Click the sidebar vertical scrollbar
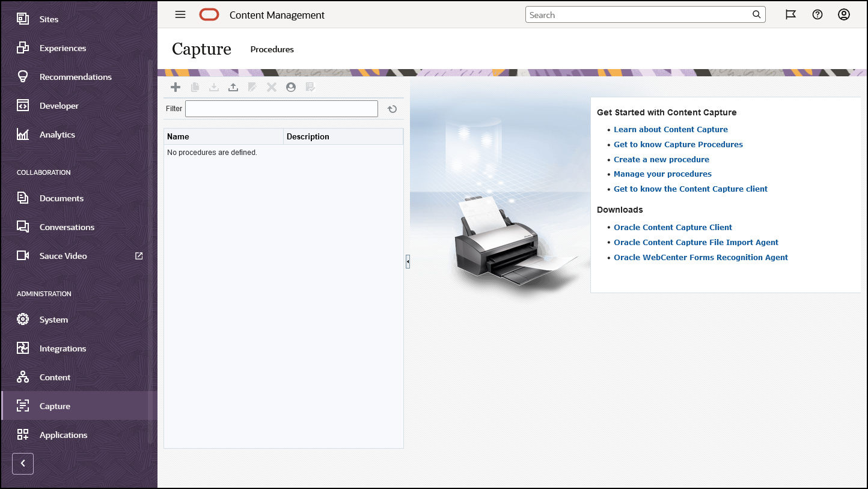The width and height of the screenshot is (868, 489). 150,251
